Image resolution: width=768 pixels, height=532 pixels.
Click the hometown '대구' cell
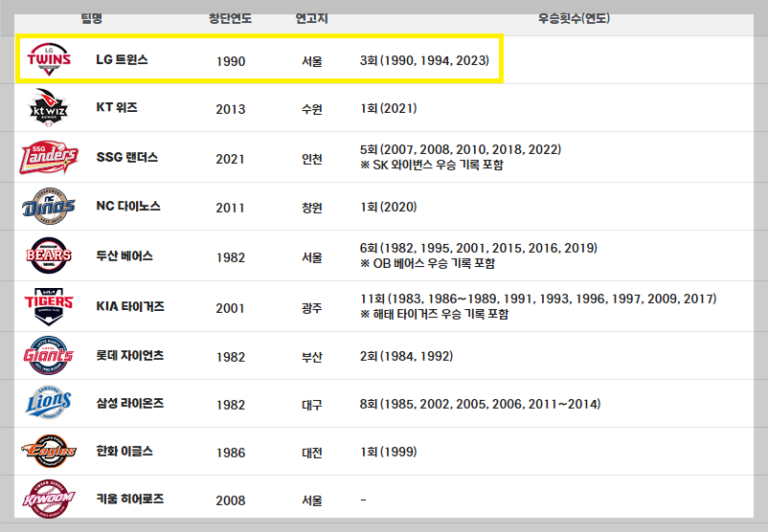tap(312, 406)
